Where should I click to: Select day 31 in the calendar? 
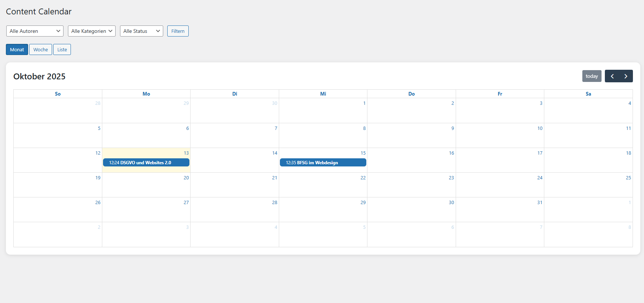point(539,203)
